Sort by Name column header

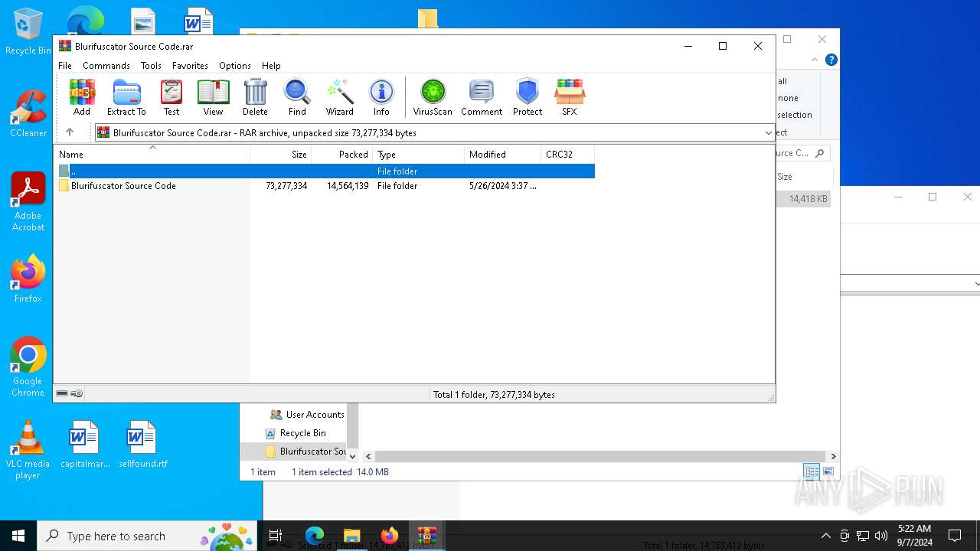coord(152,155)
